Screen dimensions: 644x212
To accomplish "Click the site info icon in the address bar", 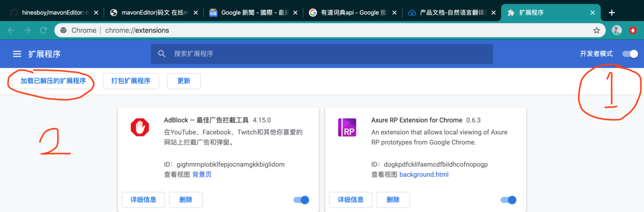I will point(63,31).
